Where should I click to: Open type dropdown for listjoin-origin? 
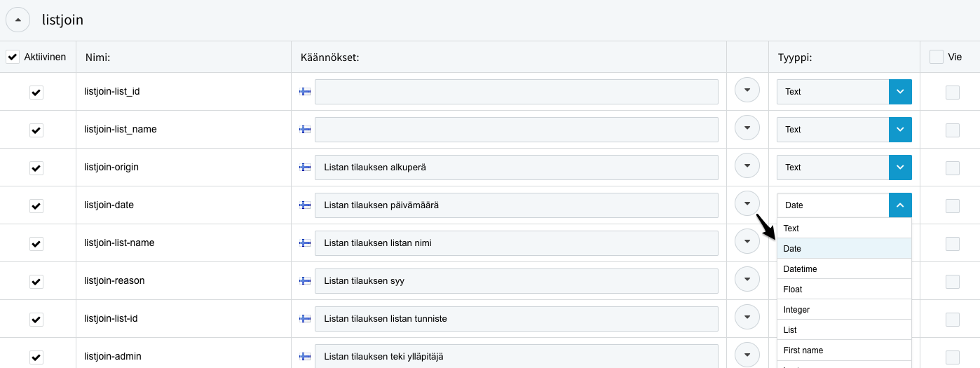(x=844, y=168)
